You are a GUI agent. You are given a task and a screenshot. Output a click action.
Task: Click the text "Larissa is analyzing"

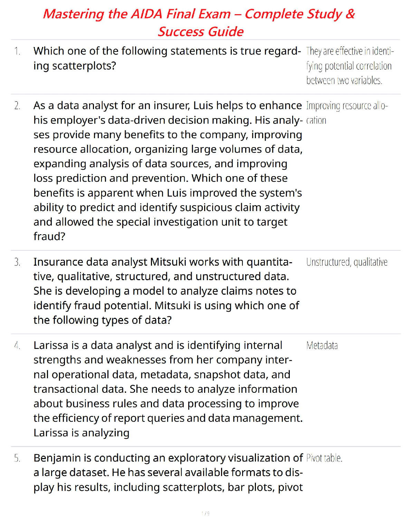click(x=81, y=433)
